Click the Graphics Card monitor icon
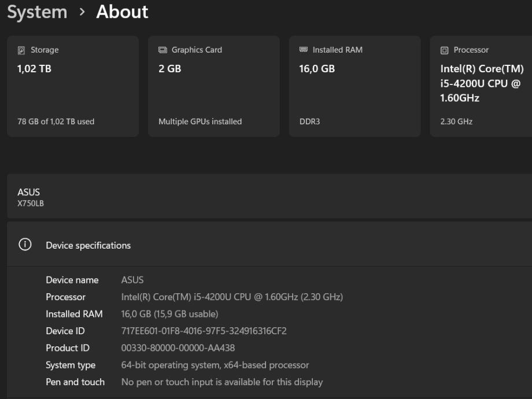The height and width of the screenshot is (399, 532). [162, 50]
